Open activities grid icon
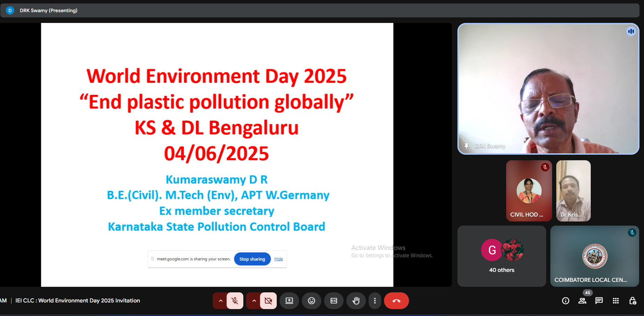The image size is (644, 316). [x=616, y=301]
